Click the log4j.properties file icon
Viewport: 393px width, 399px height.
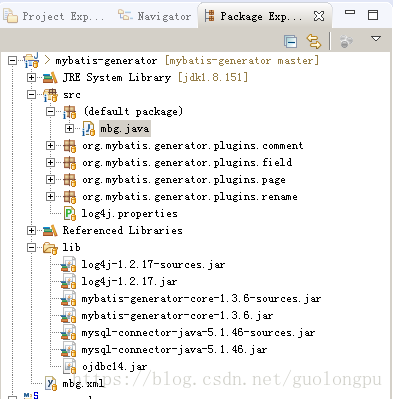70,214
